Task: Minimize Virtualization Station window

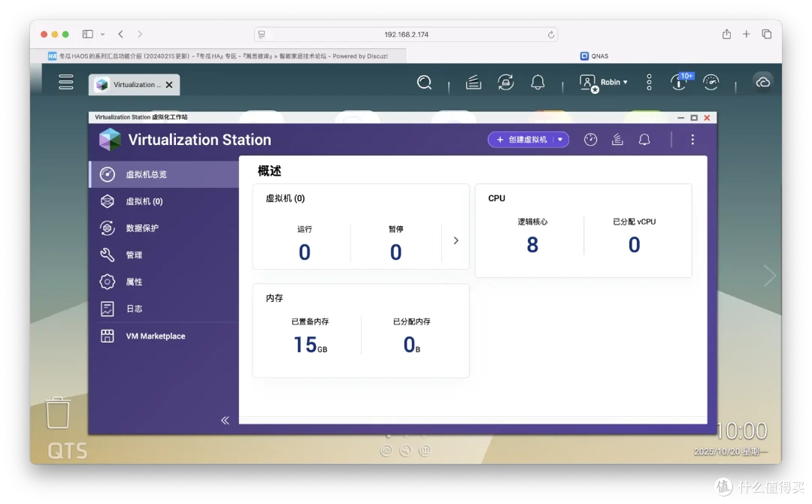Action: coord(681,118)
